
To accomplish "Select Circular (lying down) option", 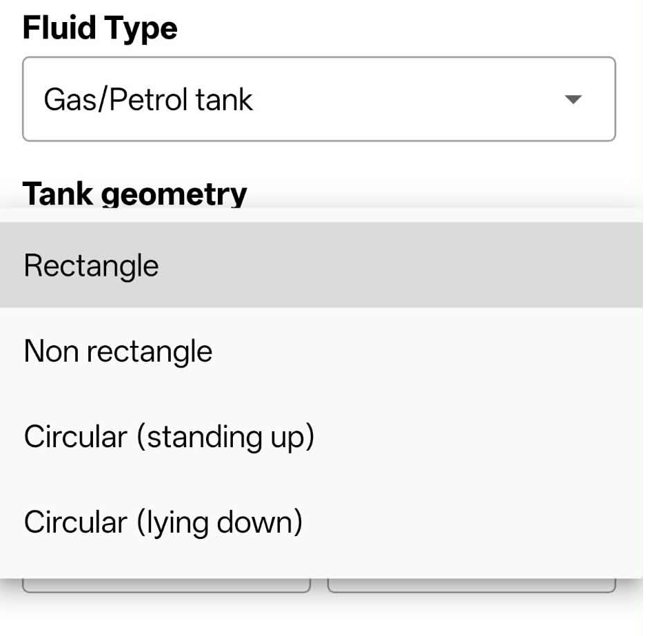I will tap(320, 522).
